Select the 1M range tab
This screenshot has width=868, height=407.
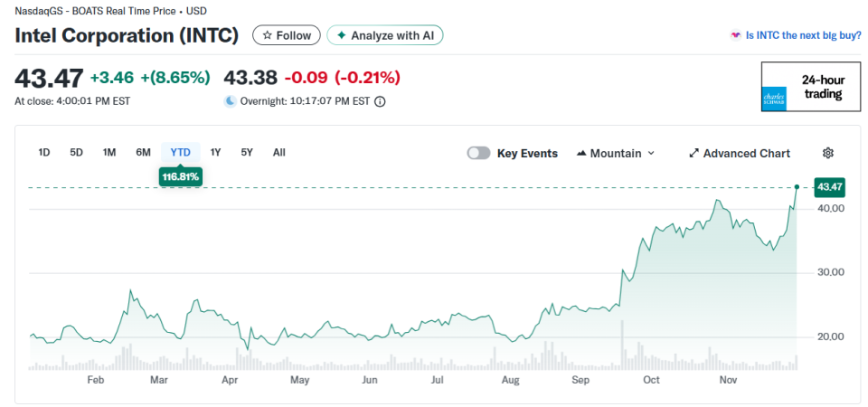pyautogui.click(x=109, y=152)
